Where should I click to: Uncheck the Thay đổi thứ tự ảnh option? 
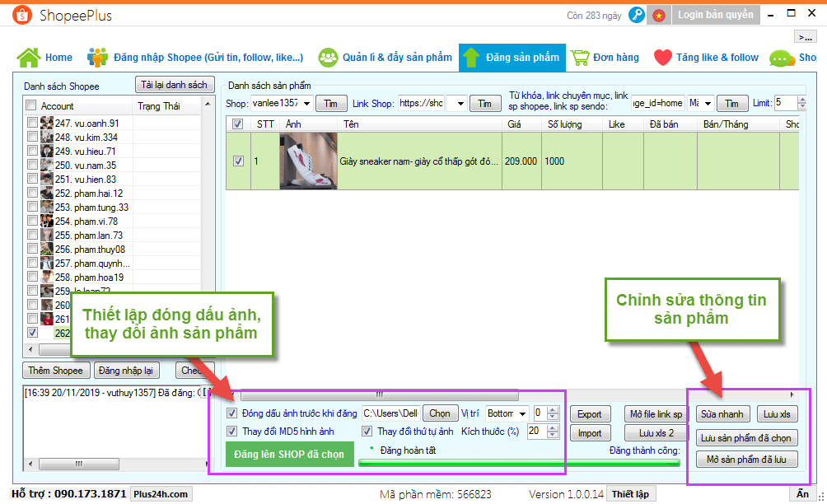click(x=367, y=431)
